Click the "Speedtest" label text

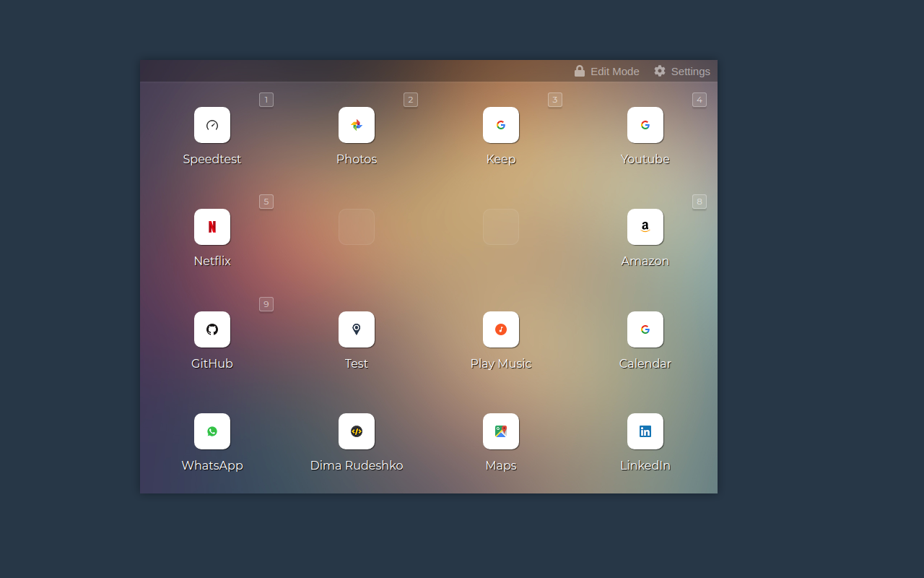(212, 160)
